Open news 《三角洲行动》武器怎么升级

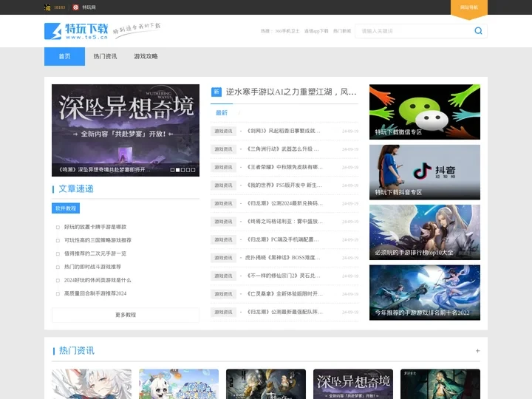coord(282,149)
